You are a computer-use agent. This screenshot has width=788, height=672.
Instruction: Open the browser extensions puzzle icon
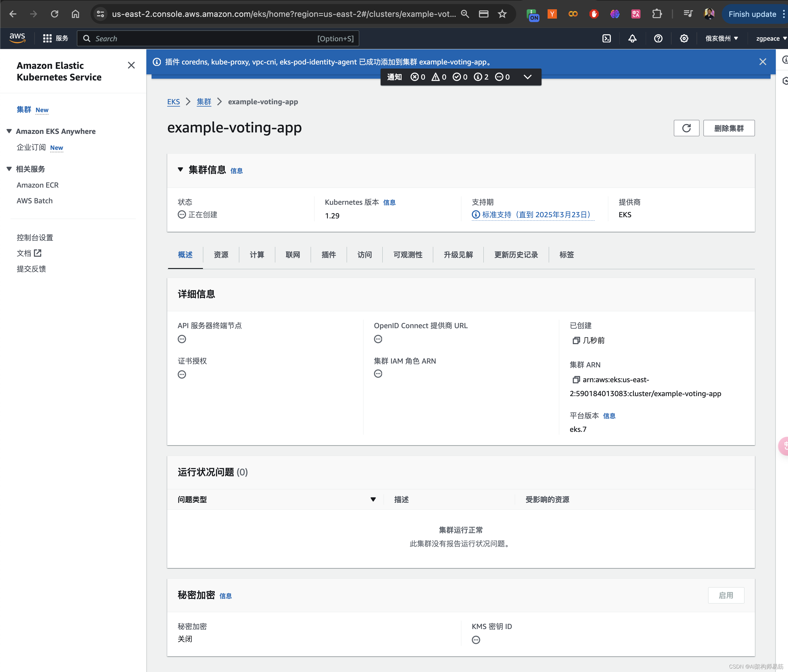point(657,14)
